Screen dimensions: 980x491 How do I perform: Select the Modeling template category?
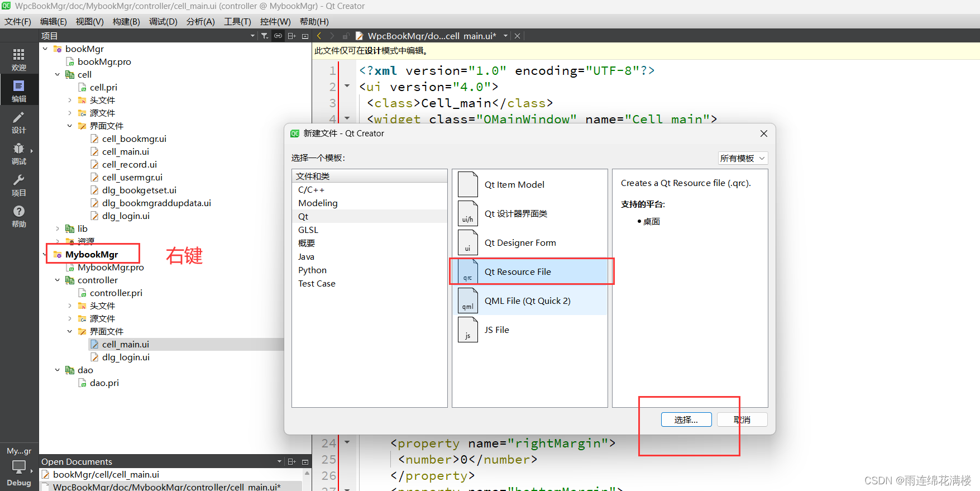369,203
